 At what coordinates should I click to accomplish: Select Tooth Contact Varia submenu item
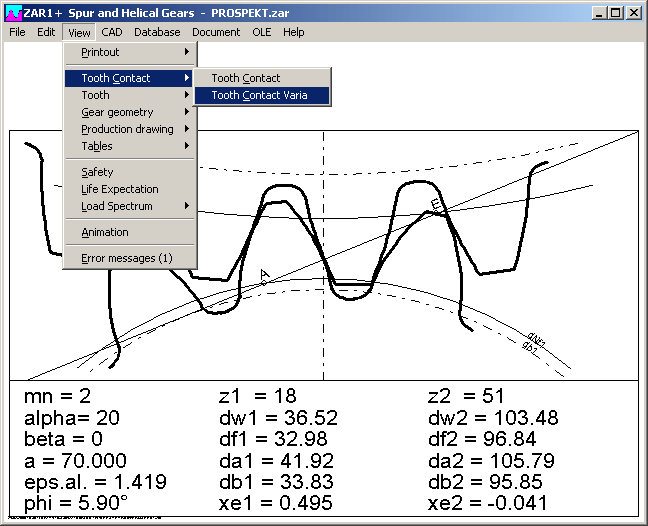(259, 96)
